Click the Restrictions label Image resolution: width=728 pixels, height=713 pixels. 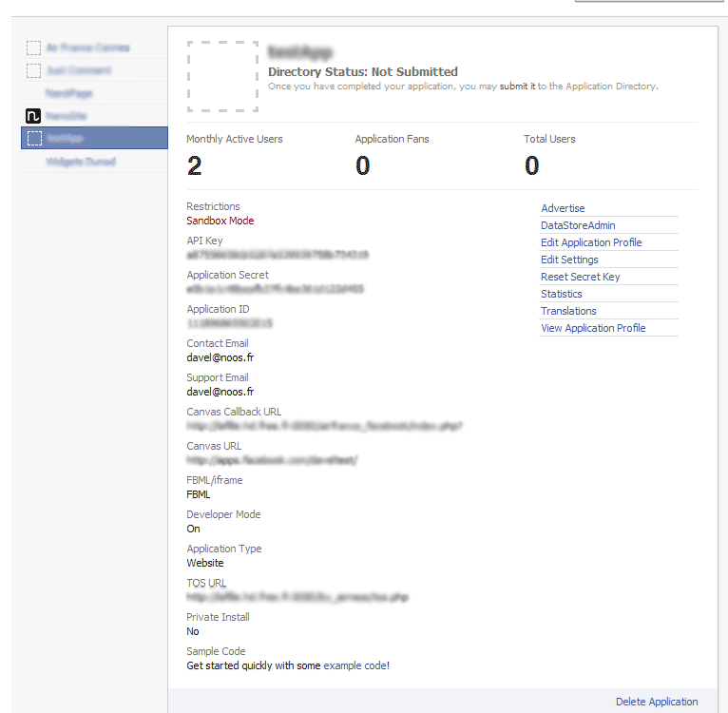213,206
